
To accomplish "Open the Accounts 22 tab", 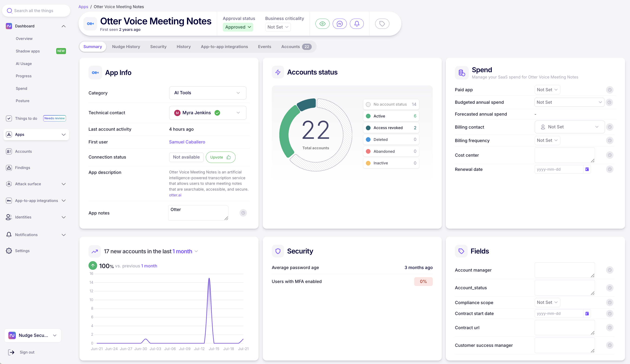I will tap(296, 47).
